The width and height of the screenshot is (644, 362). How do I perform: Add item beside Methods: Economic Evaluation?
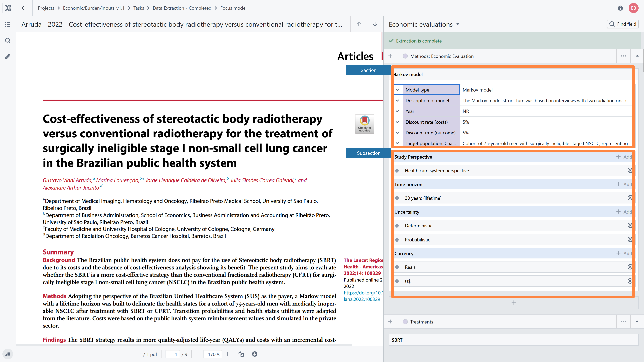pyautogui.click(x=390, y=56)
